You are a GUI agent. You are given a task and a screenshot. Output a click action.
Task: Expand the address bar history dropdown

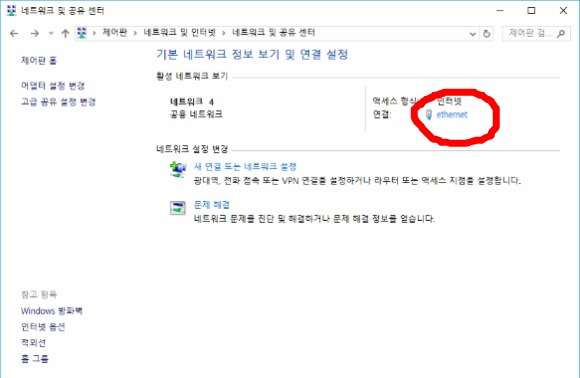472,34
